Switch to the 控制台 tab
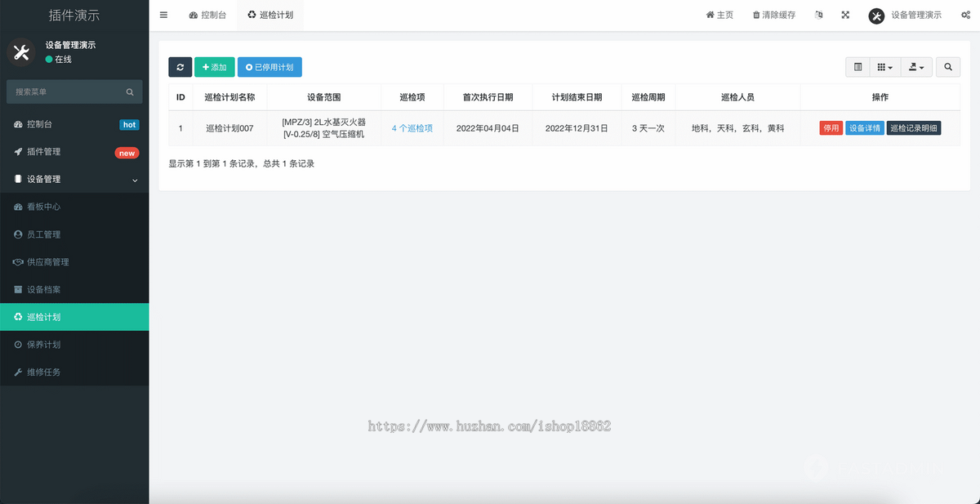Viewport: 980px width, 504px height. point(207,14)
